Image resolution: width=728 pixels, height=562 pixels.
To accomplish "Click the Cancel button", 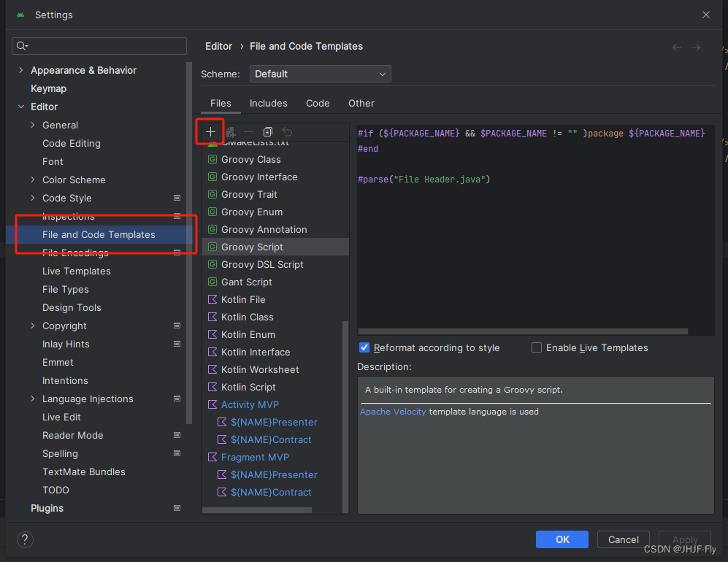I will click(623, 539).
